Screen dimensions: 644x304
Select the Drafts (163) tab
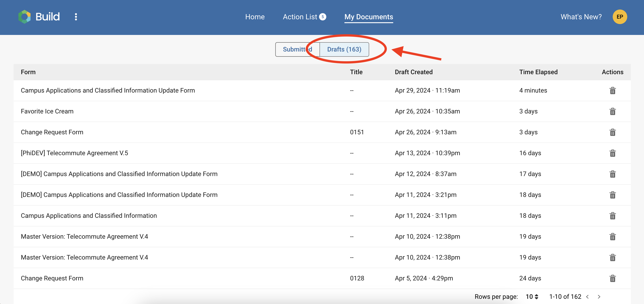click(344, 49)
